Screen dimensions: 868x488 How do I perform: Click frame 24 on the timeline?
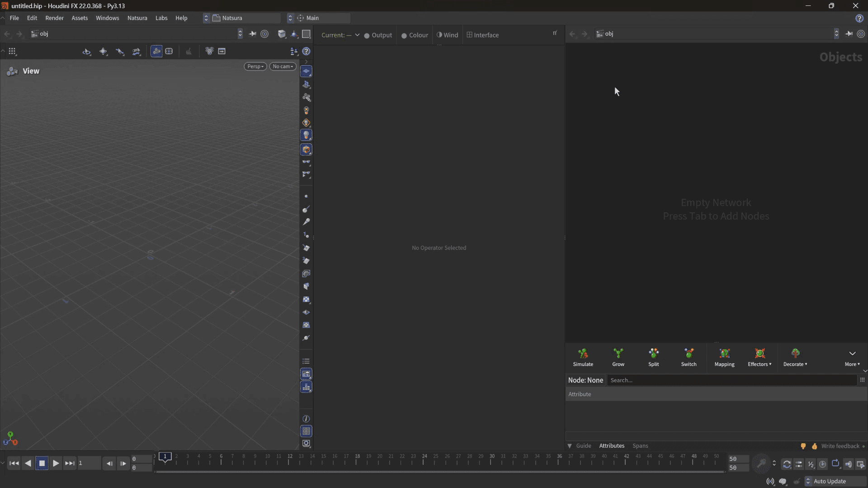(x=424, y=459)
